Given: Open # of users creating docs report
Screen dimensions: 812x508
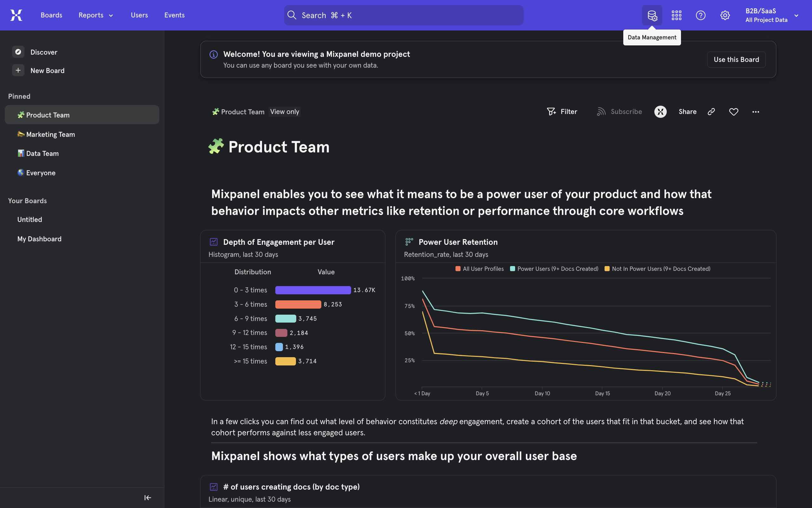Looking at the screenshot, I should (291, 487).
